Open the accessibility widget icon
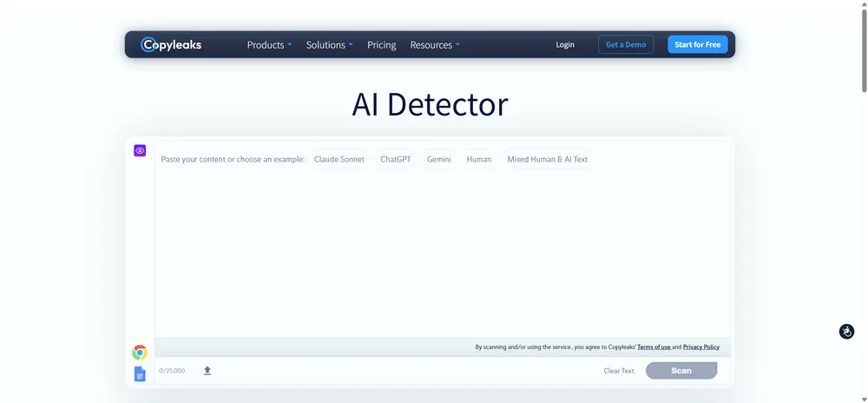This screenshot has width=868, height=403. 846,332
